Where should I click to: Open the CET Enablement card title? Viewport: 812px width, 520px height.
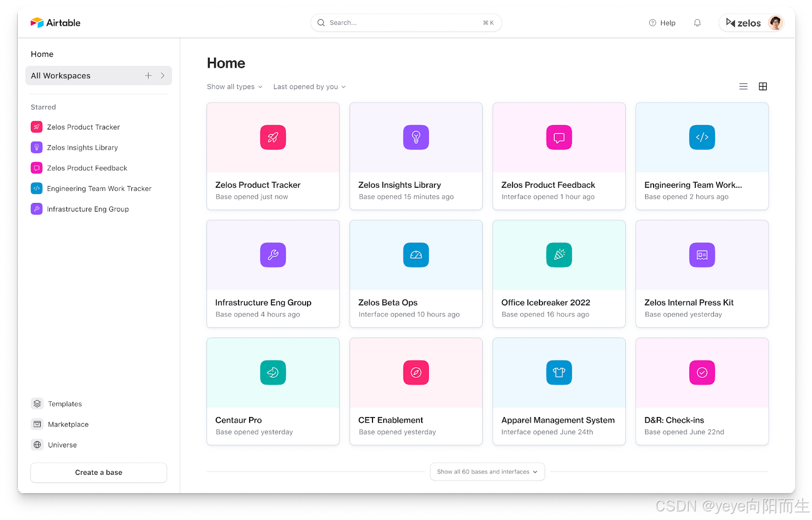391,420
